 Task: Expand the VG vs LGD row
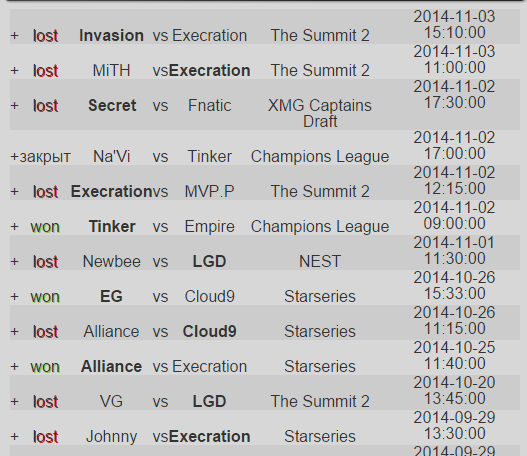click(x=14, y=402)
